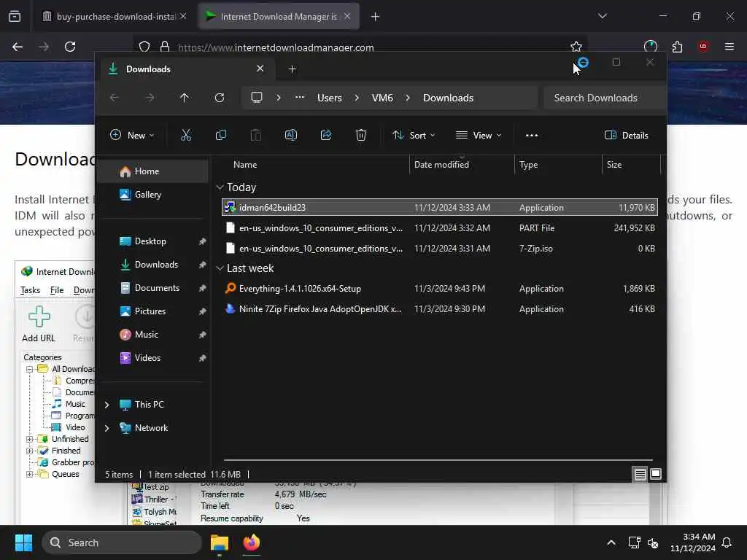Select the PART File windows_10 entry

(440, 228)
